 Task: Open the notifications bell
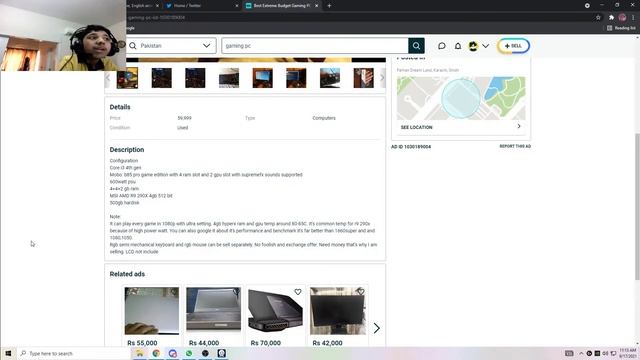pyautogui.click(x=458, y=46)
